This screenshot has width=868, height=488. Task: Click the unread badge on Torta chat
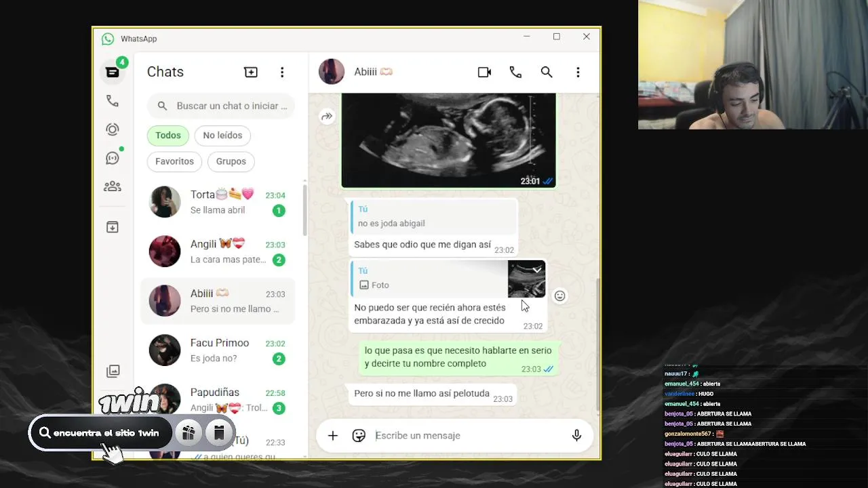tap(278, 211)
